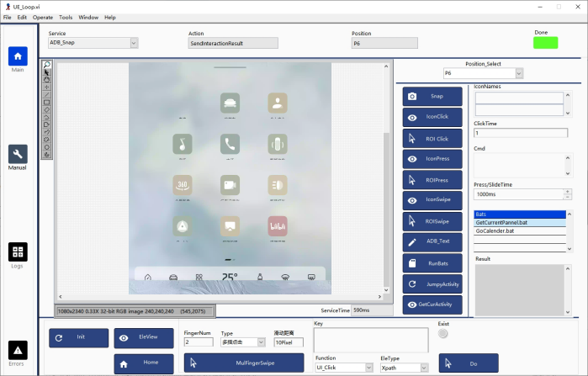Screen dimensions: 588x376
Task: Toggle the green Done indicator
Action: click(546, 43)
